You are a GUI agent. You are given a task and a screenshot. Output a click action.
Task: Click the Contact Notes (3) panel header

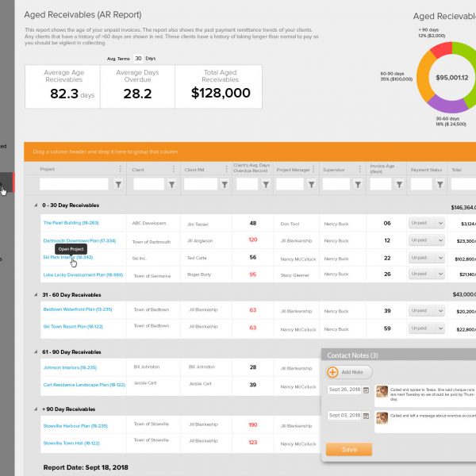pos(398,355)
